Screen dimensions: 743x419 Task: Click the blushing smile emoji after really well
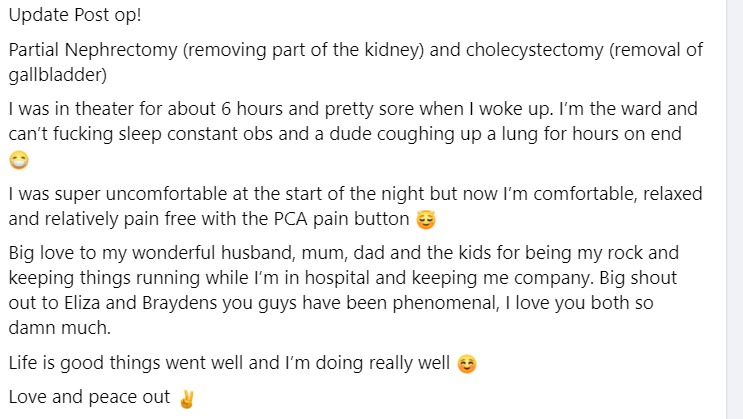point(467,364)
